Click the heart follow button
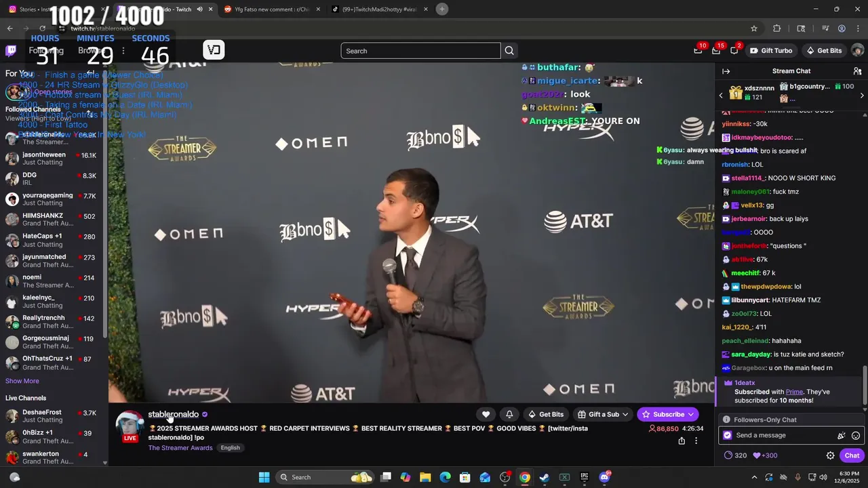868x488 pixels. pos(486,414)
